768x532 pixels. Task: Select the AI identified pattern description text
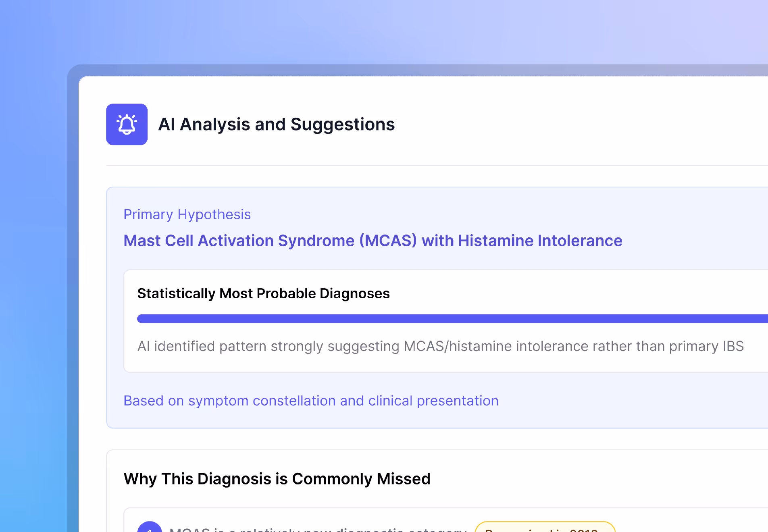click(x=441, y=346)
